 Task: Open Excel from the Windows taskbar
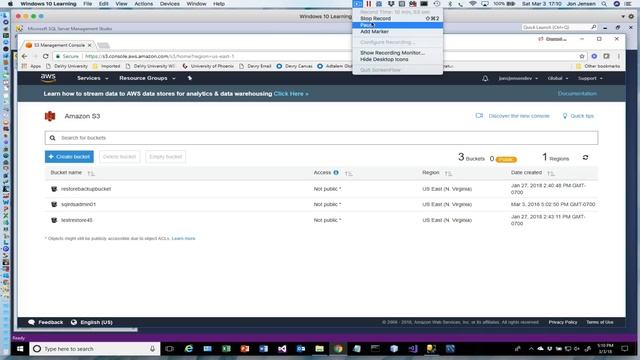(226, 349)
